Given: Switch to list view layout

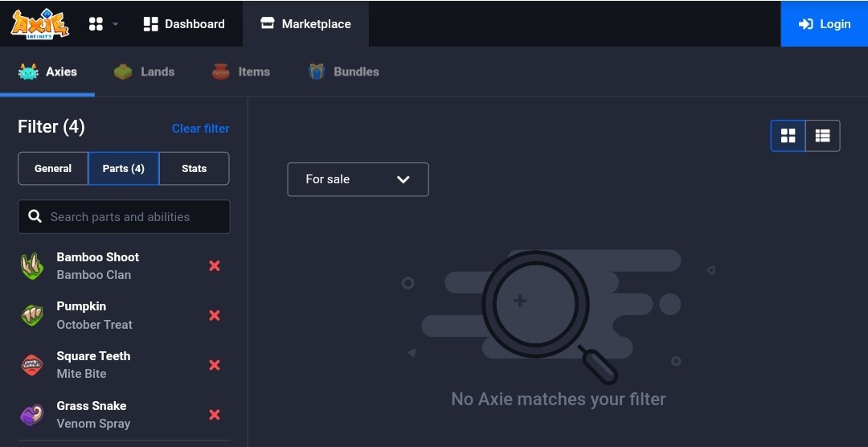Looking at the screenshot, I should click(823, 136).
